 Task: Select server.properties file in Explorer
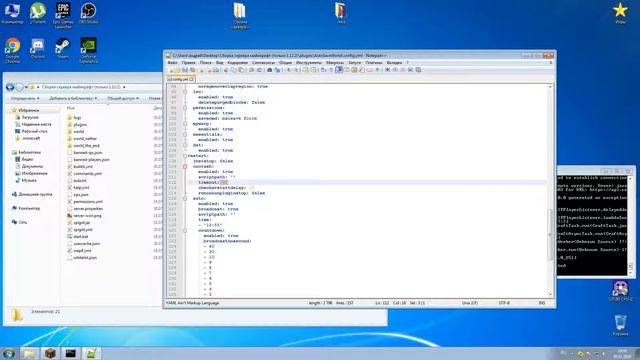pyautogui.click(x=84, y=209)
